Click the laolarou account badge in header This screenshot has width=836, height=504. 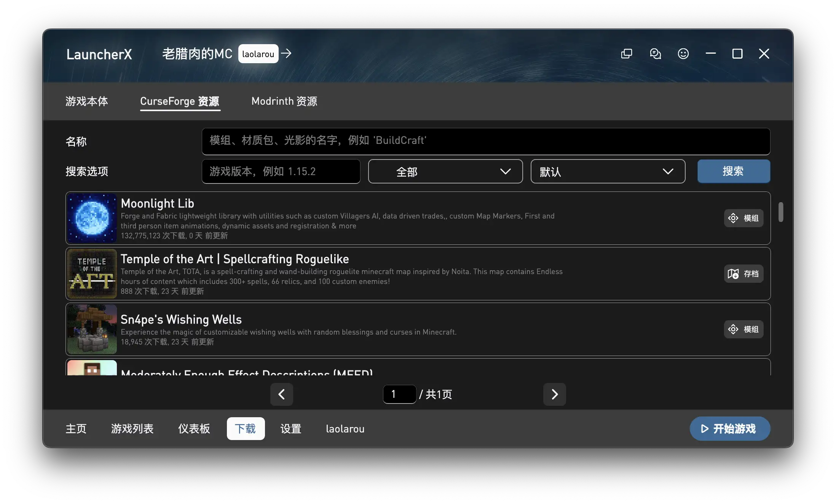[258, 54]
